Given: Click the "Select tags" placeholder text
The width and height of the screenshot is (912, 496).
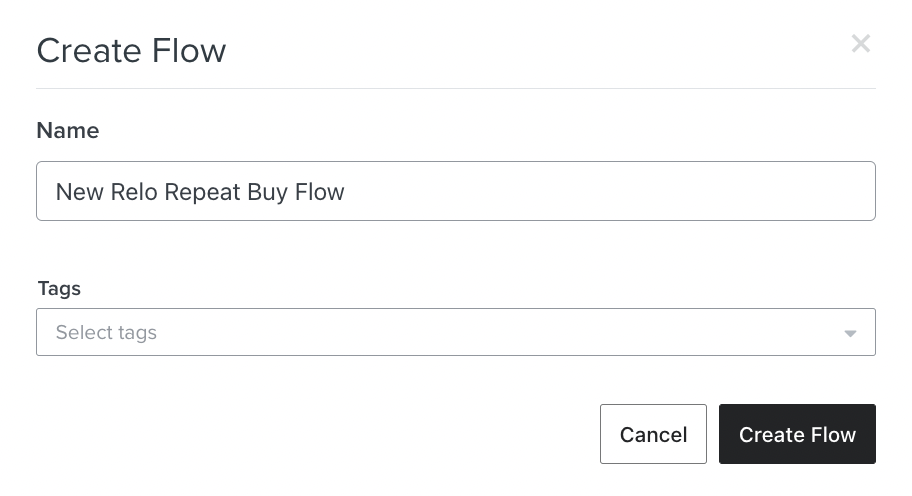Looking at the screenshot, I should 106,333.
